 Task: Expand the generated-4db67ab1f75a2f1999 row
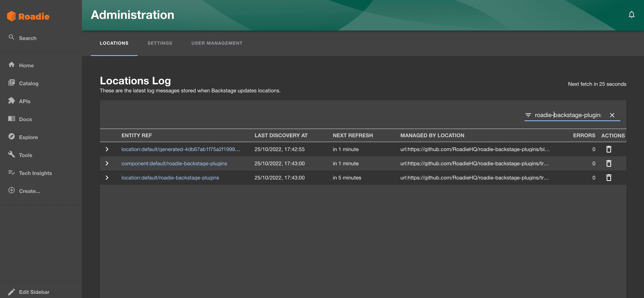click(x=107, y=149)
